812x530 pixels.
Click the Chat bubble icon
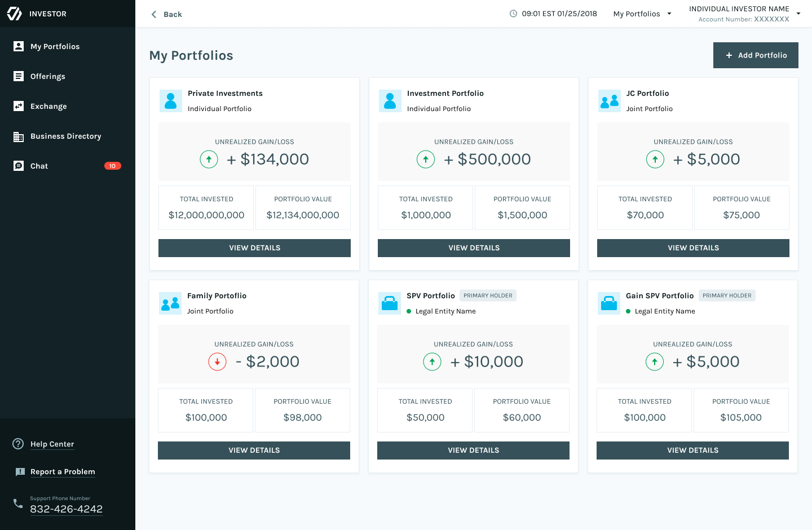coord(19,166)
